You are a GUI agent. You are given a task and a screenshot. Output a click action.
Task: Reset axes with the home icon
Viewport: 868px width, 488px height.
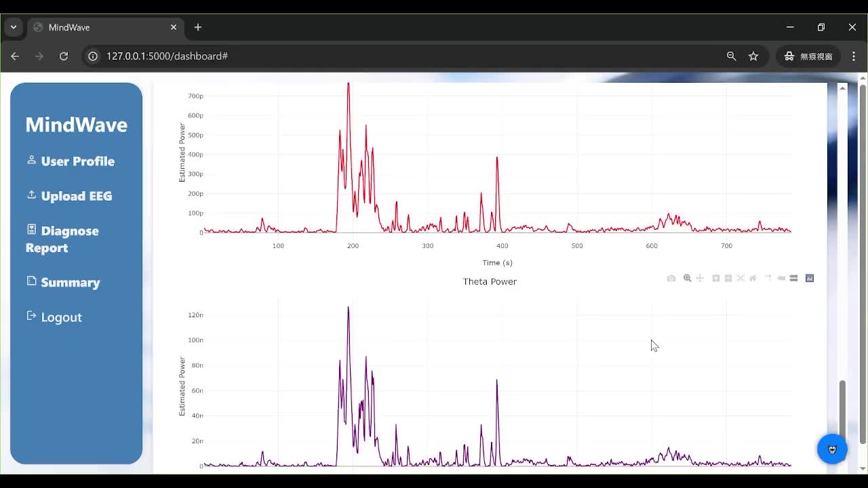(753, 279)
